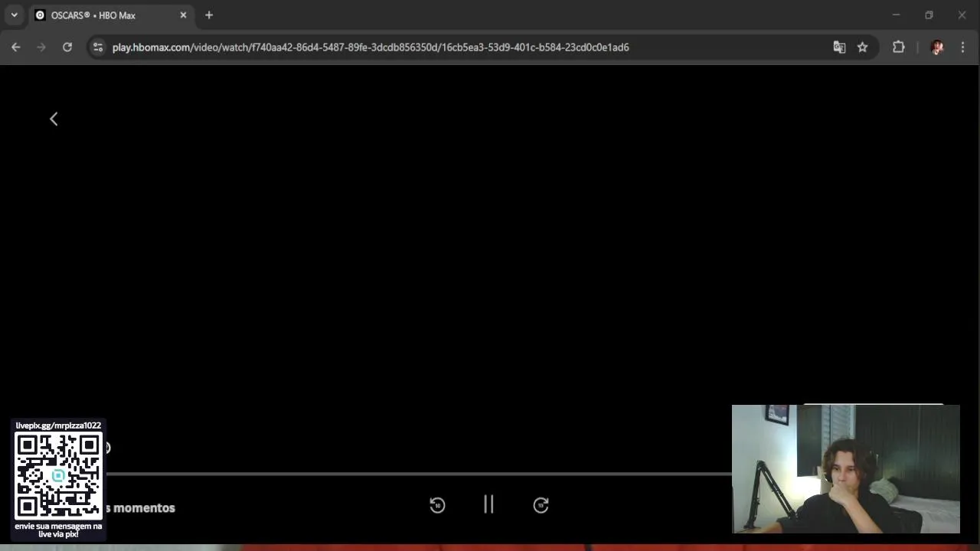Reload the HBO Max page
The image size is (980, 551).
67,47
